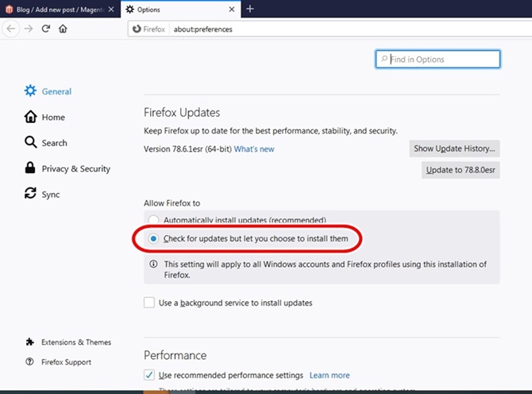Enable Use a background service checkbox

[x=149, y=303]
